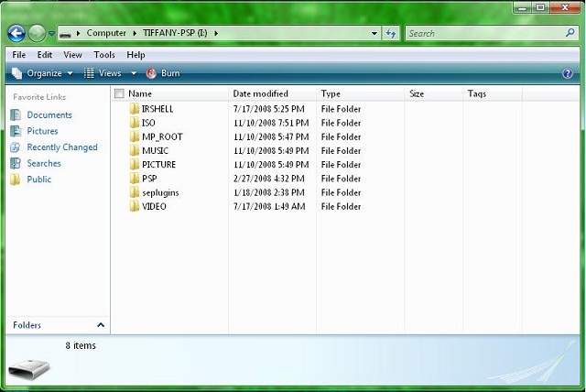Expand the Folders pane chevron
The width and height of the screenshot is (586, 392).
(x=101, y=325)
